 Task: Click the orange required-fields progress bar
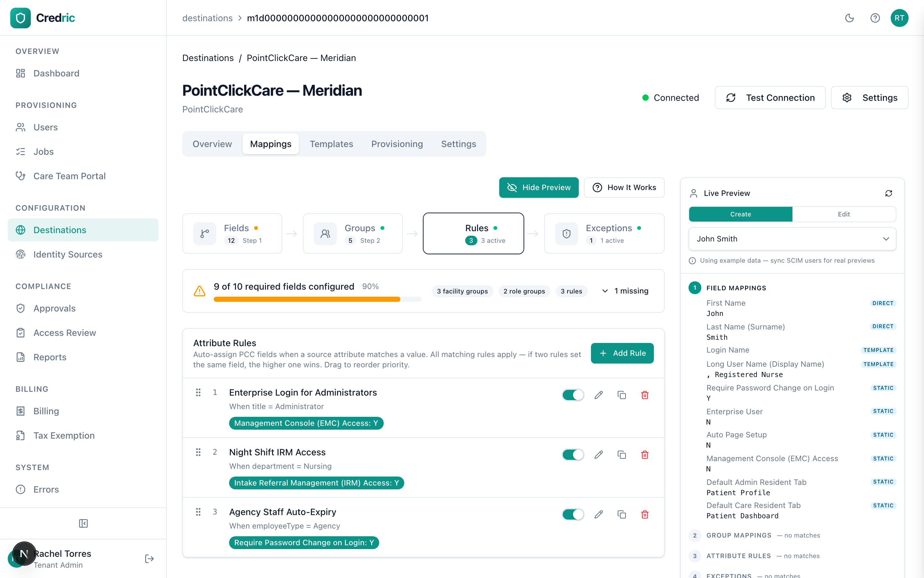pyautogui.click(x=317, y=300)
